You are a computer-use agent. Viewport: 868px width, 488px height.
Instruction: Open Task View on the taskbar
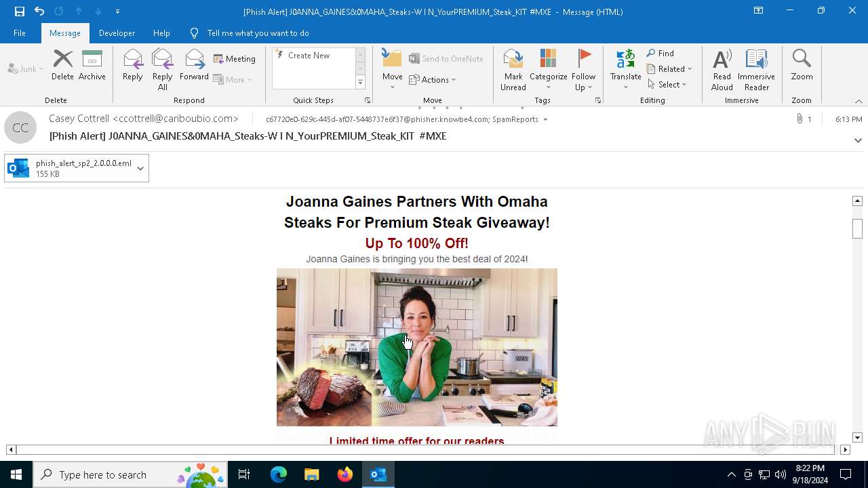coord(244,474)
